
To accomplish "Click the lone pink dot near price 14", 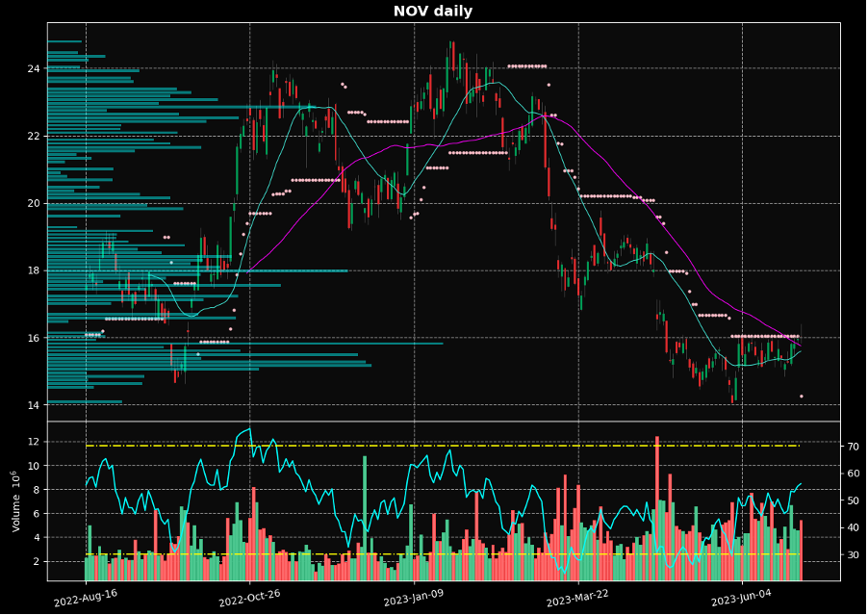I will coord(801,397).
